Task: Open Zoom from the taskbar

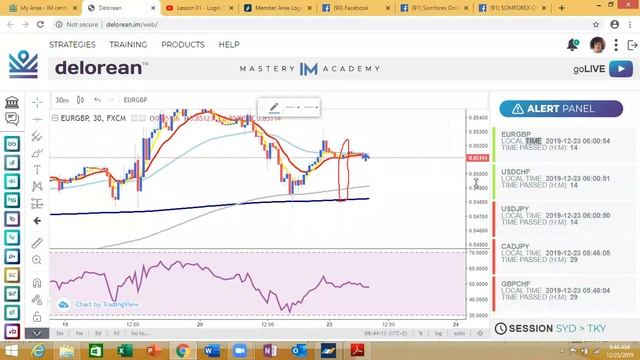Action: point(240,351)
